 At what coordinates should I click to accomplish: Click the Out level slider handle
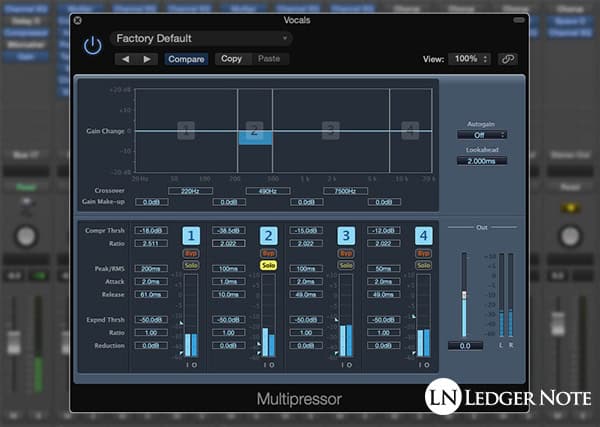pos(462,294)
